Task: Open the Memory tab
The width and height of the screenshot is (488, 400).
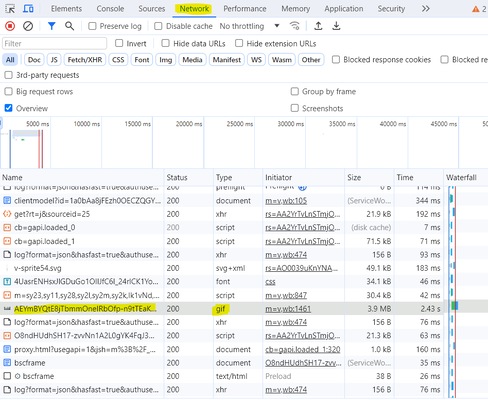Action: 296,9
